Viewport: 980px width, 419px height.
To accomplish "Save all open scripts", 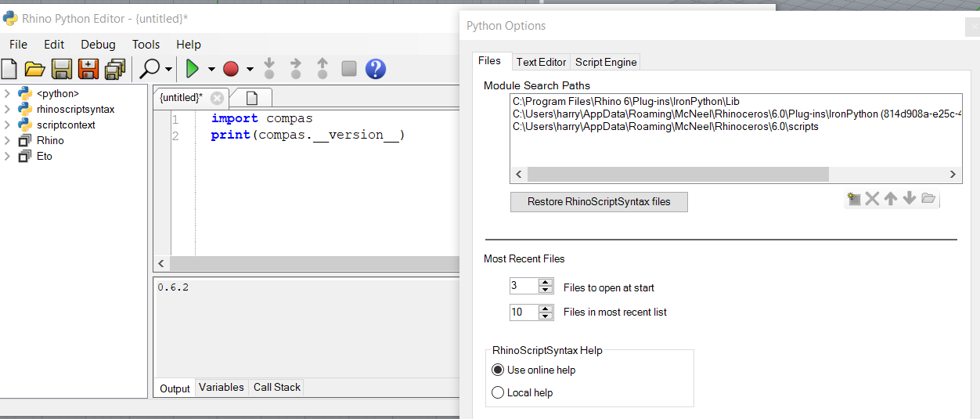I will click(x=116, y=69).
